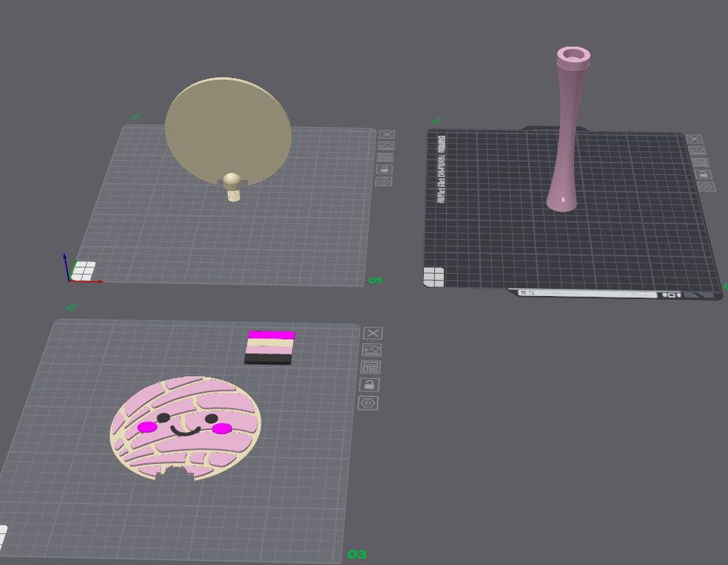Remove plate 01 with its X icon
The image size is (728, 565).
pos(386,134)
